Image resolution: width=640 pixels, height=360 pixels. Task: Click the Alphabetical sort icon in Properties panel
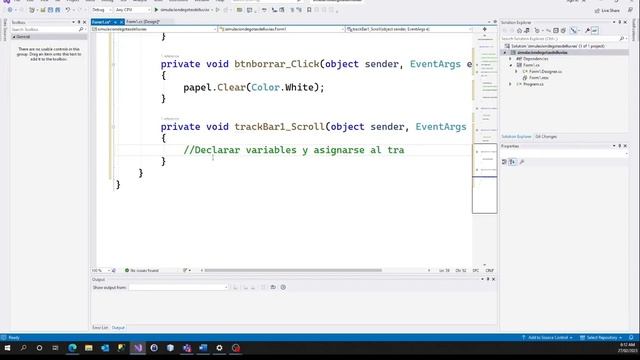[x=512, y=162]
